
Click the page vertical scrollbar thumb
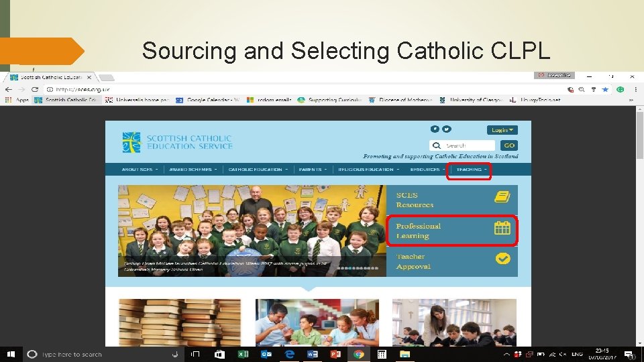pos(639,135)
